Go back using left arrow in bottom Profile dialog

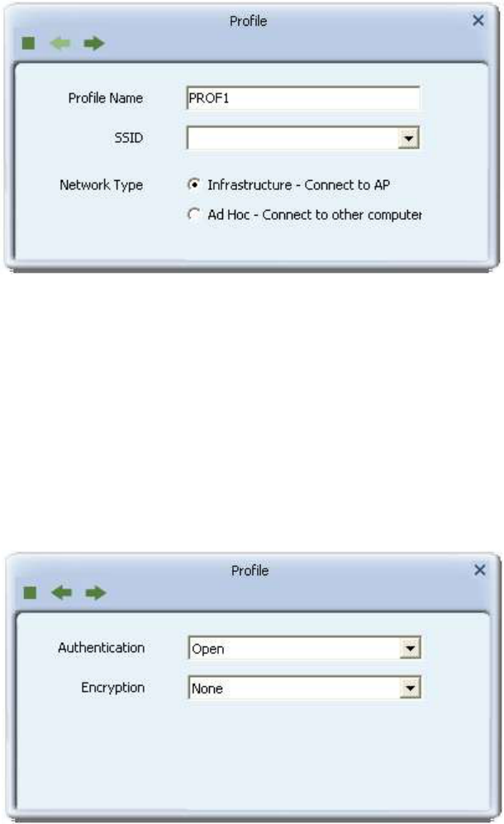(x=62, y=593)
